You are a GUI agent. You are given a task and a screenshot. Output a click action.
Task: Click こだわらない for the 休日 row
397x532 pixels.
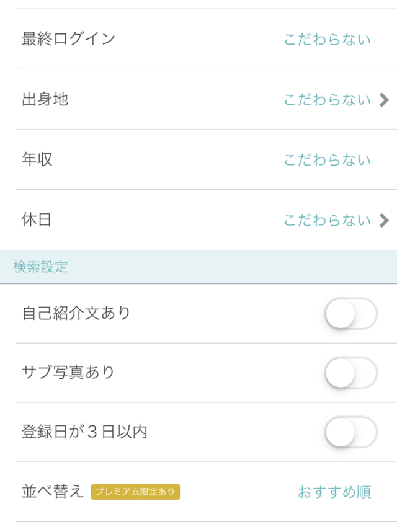(326, 219)
